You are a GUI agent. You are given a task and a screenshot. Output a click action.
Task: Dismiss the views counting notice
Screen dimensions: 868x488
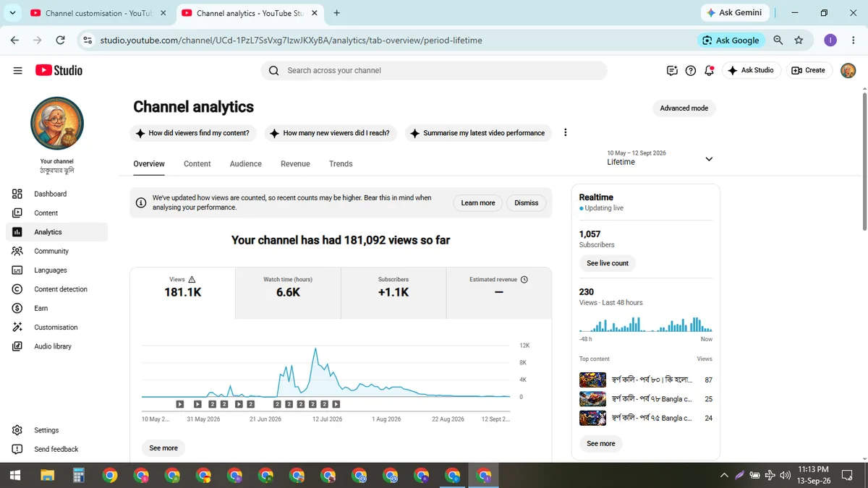(527, 203)
